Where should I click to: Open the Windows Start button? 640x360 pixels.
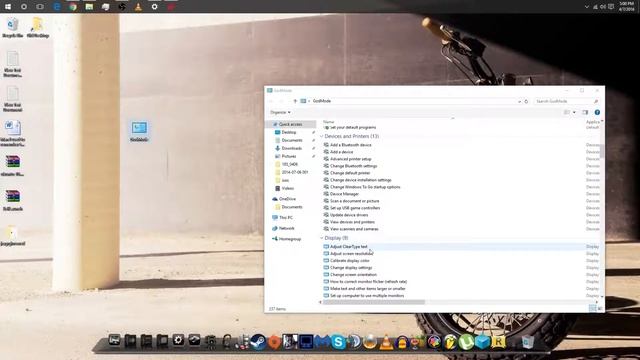click(8, 7)
